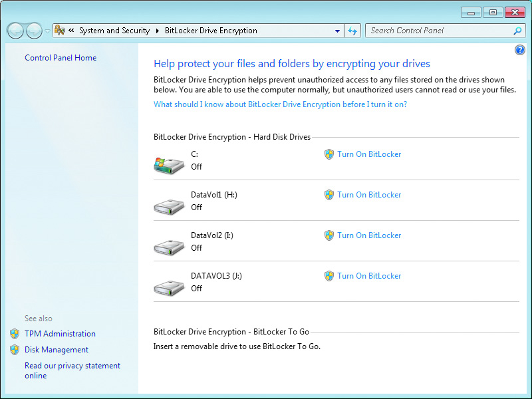Go forward with the Forward arrow button
Screen dimensions: 532x399
pyautogui.click(x=35, y=31)
